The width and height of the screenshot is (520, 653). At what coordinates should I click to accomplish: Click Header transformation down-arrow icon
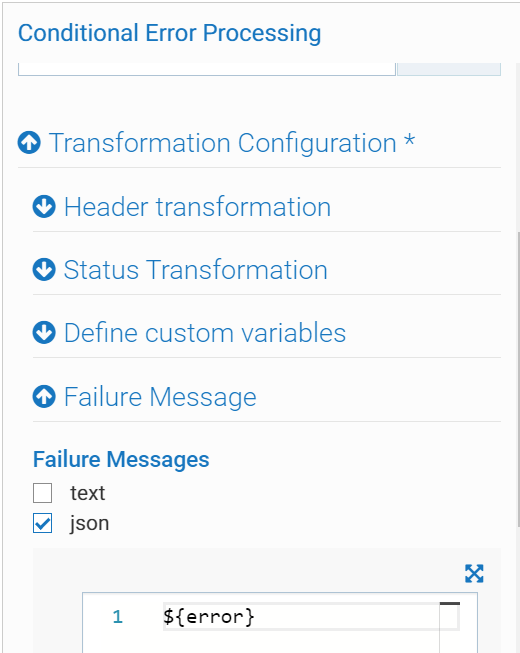point(44,206)
